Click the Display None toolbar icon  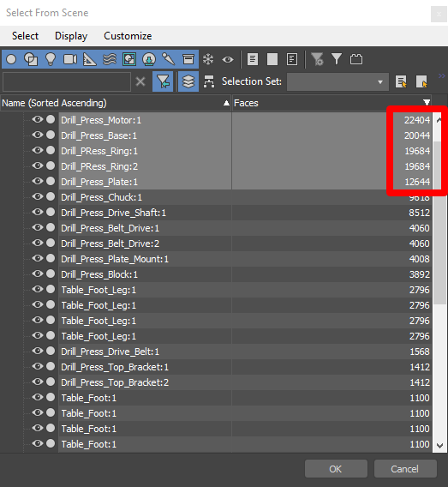(272, 59)
